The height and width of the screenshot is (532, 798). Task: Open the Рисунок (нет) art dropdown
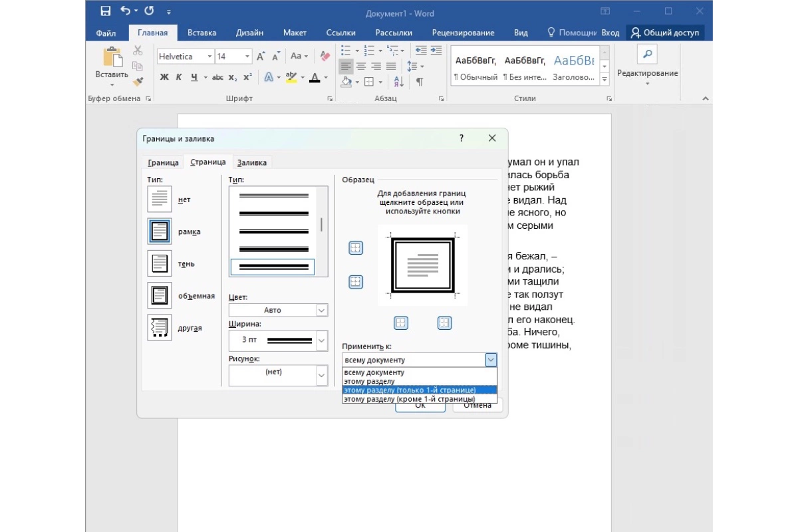[x=322, y=376]
